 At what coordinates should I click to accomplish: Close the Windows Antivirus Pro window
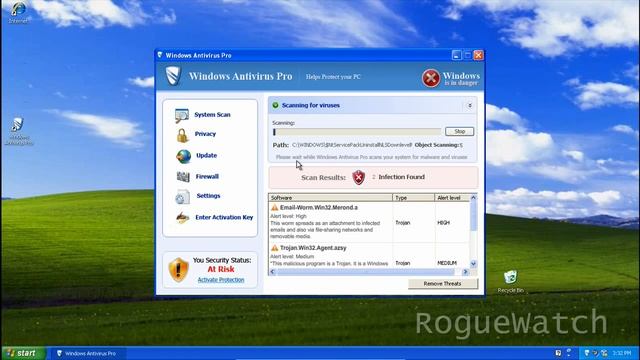click(478, 55)
